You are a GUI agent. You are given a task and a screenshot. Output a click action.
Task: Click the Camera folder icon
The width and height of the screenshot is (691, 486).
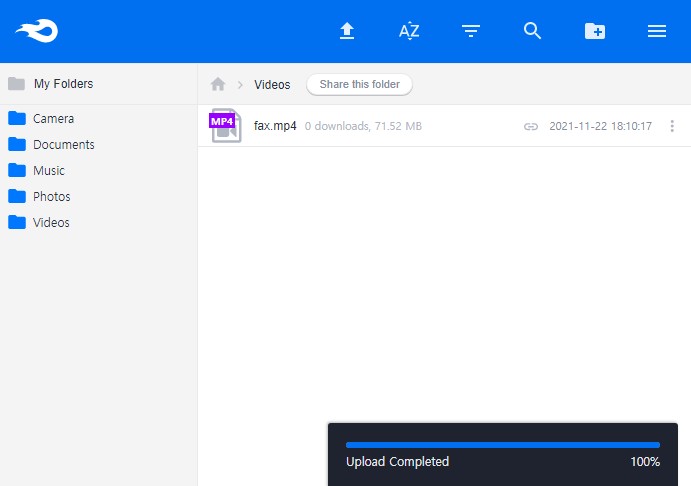17,118
